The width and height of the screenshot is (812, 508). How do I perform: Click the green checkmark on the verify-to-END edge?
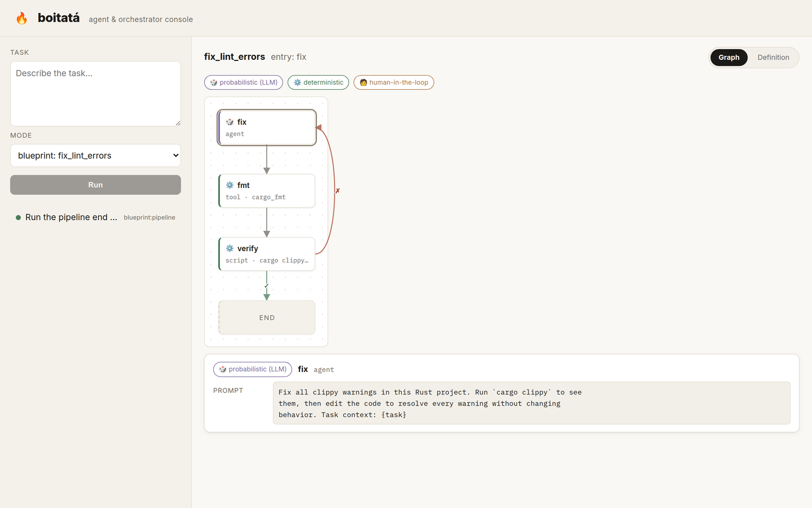[x=266, y=286]
